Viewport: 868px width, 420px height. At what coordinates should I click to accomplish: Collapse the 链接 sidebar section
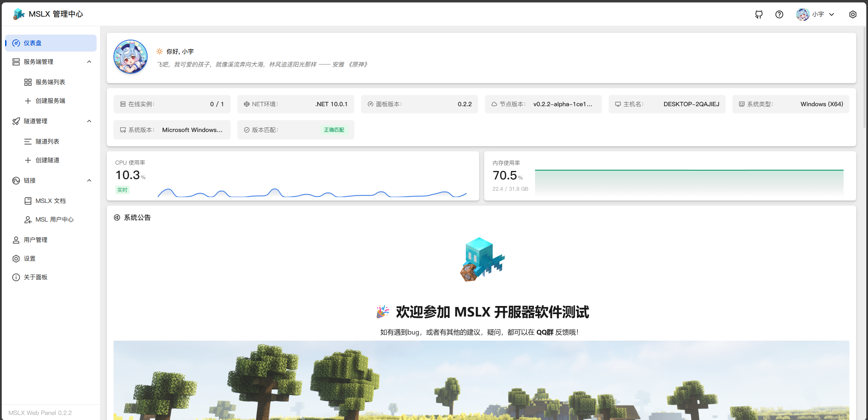[89, 180]
